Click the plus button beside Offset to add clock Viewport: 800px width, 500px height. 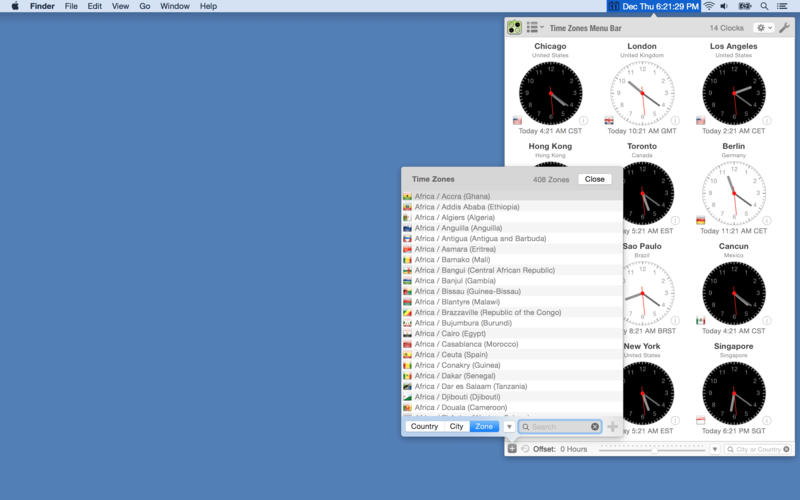point(512,449)
